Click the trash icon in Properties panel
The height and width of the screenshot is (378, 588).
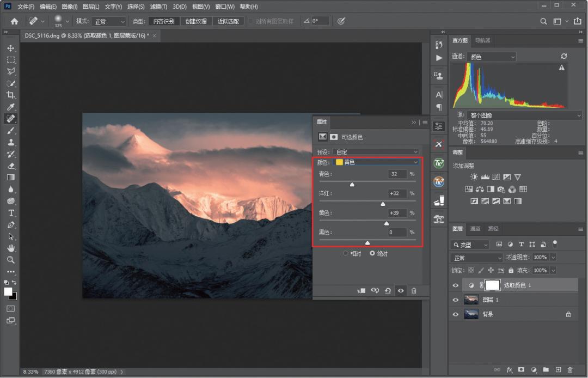pos(414,291)
